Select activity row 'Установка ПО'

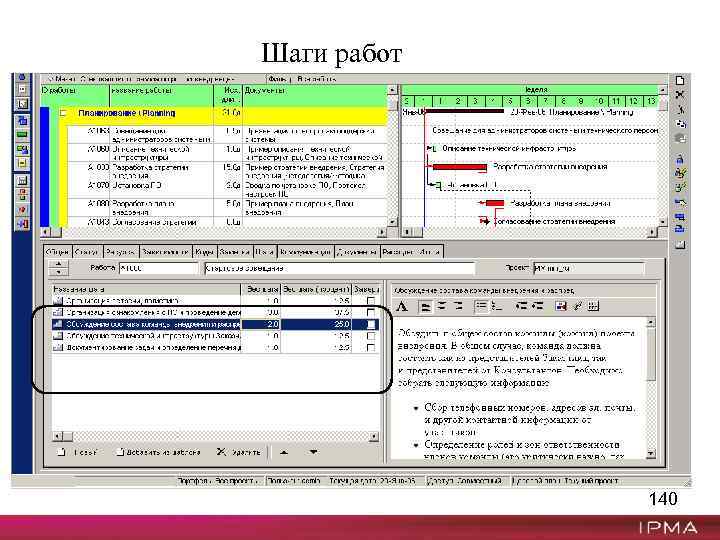click(227, 189)
